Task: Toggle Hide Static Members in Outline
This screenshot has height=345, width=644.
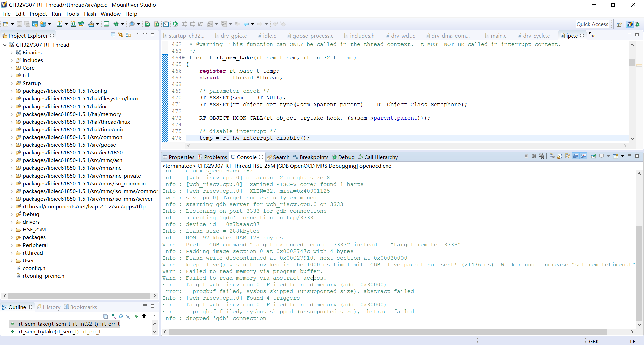Action: tap(128, 316)
